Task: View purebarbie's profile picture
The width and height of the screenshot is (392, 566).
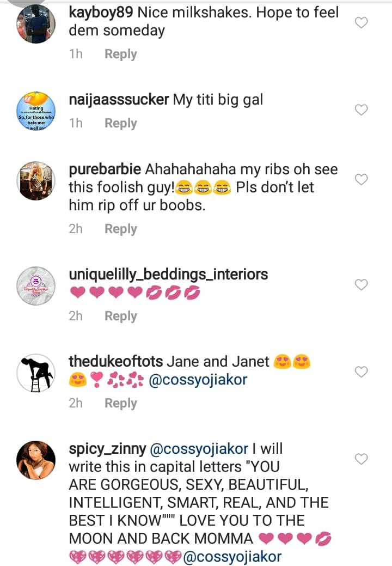Action: click(36, 181)
